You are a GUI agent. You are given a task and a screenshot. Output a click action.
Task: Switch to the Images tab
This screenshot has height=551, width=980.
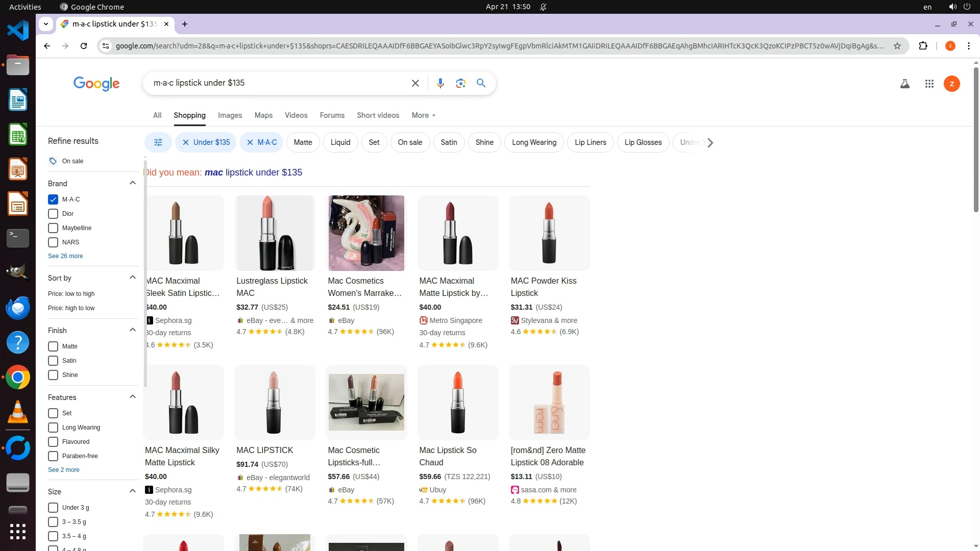point(230,115)
